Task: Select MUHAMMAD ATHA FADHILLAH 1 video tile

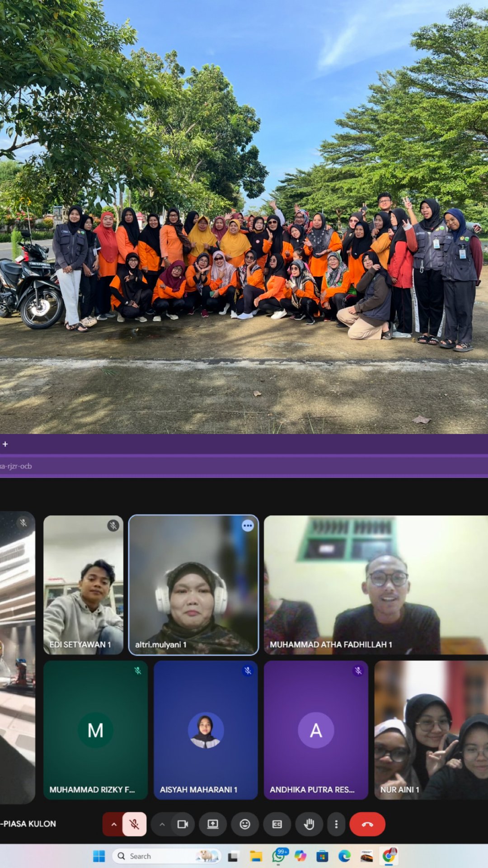Action: (x=376, y=585)
